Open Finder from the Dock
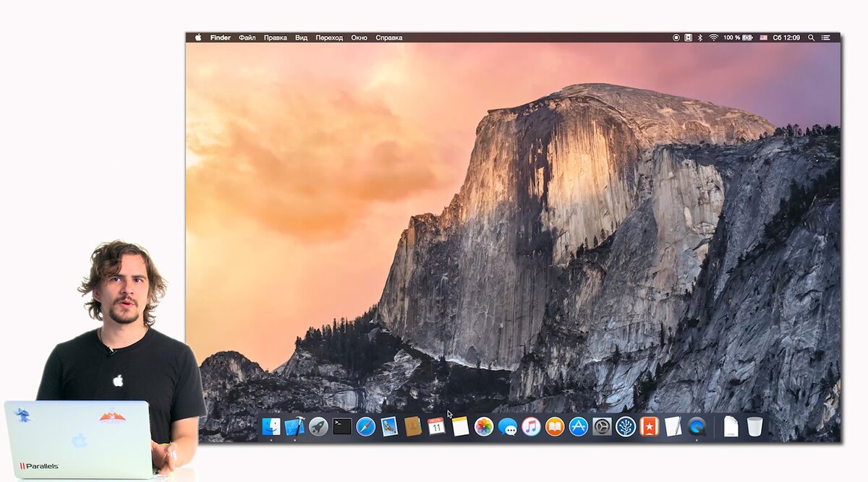 (271, 426)
